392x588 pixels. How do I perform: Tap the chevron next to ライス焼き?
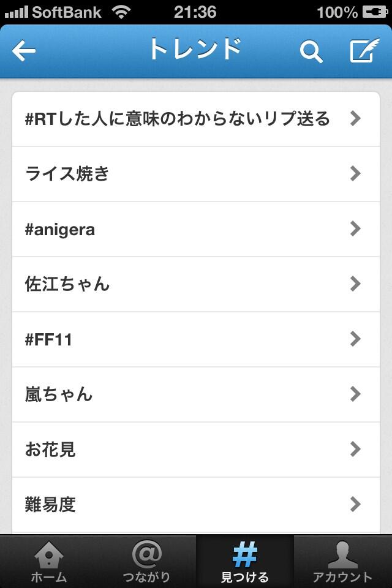pyautogui.click(x=355, y=173)
